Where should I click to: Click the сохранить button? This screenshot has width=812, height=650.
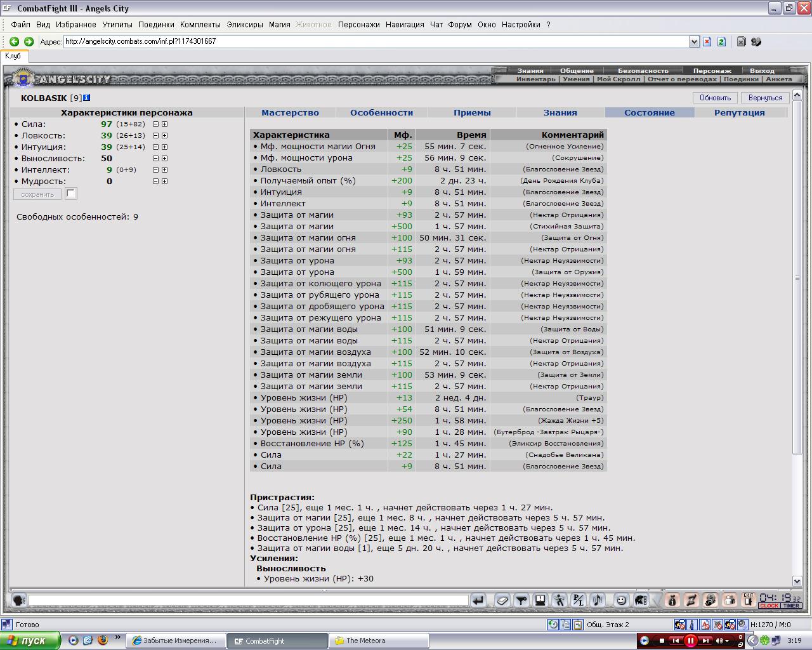point(37,194)
